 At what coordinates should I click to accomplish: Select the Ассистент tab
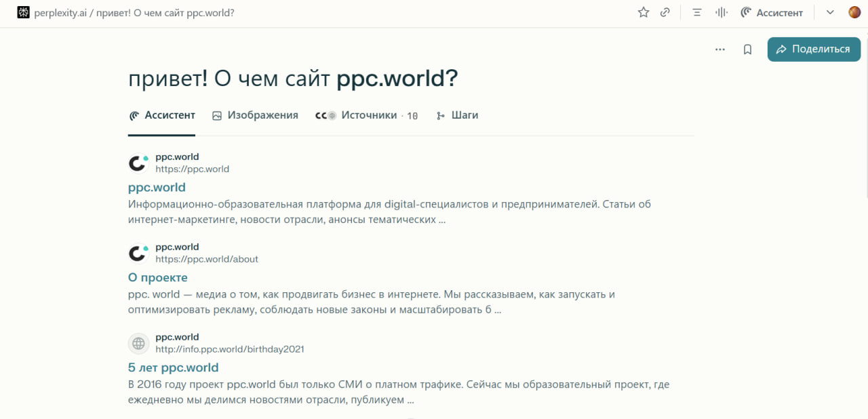(162, 115)
